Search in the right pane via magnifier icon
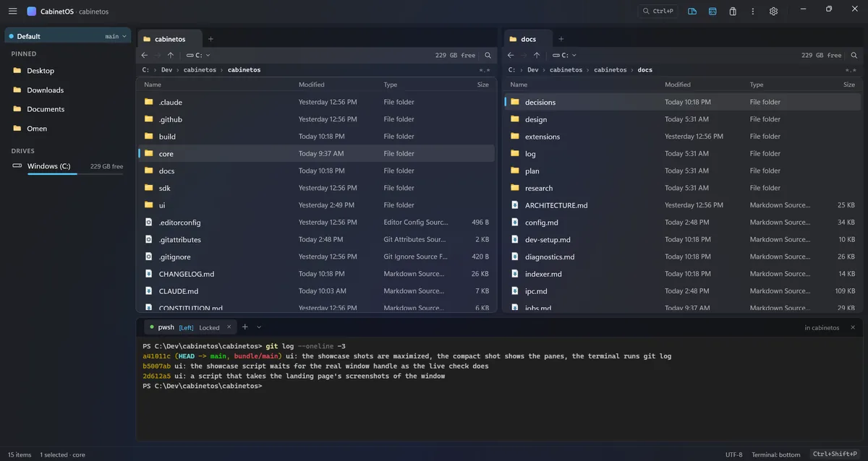The image size is (868, 461). pos(854,55)
